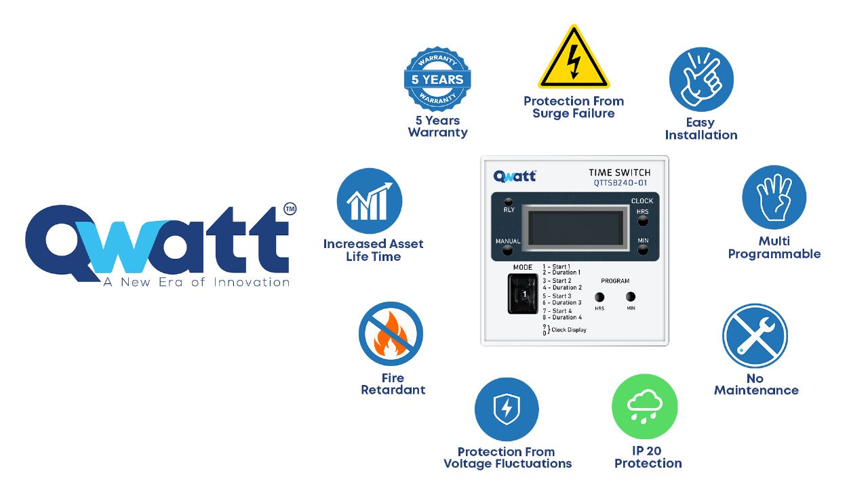Click the "TIME SWITCH" title on the device
The image size is (868, 488).
point(619,173)
